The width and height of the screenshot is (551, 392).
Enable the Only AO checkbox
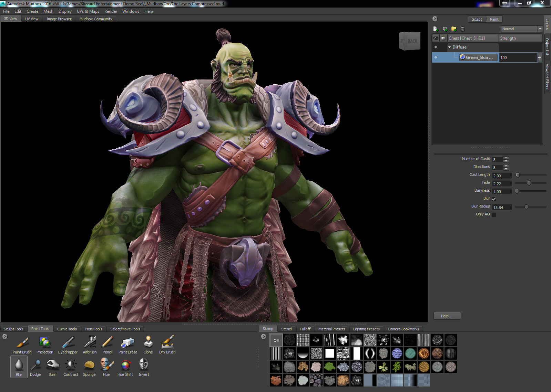[494, 215]
